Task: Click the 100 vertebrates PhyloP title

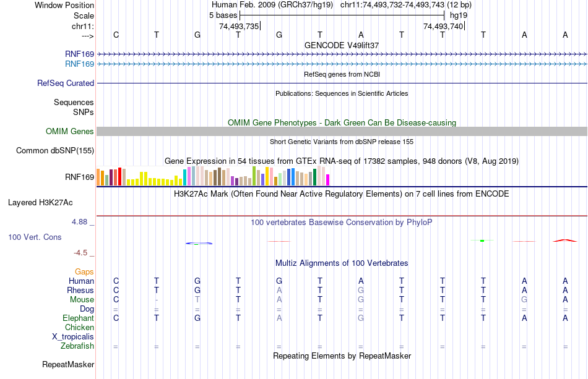Action: pos(342,222)
